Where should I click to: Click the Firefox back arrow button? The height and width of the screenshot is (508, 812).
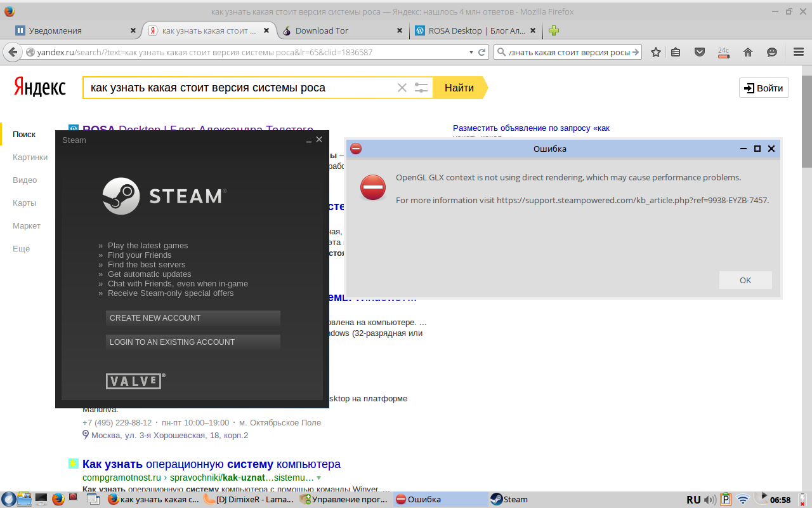[x=13, y=52]
